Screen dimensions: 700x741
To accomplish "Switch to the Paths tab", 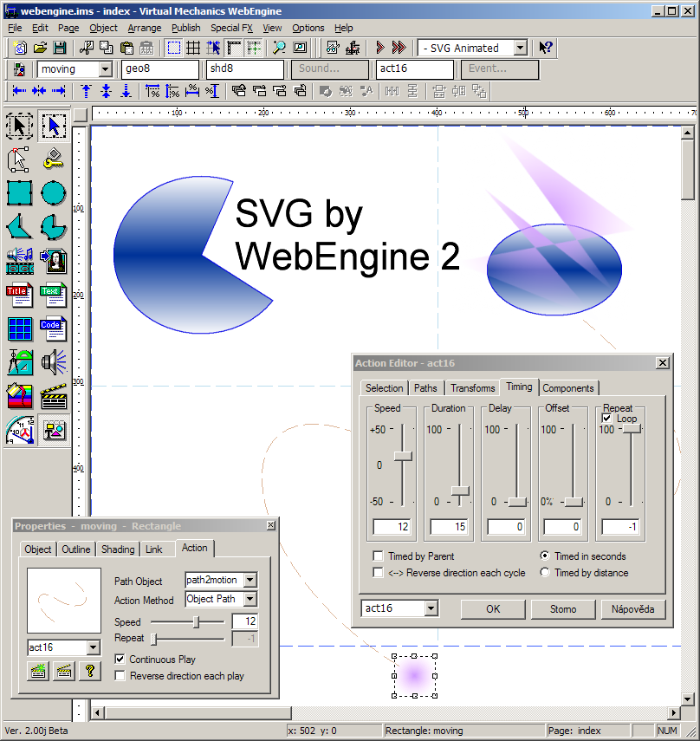I will [x=425, y=388].
